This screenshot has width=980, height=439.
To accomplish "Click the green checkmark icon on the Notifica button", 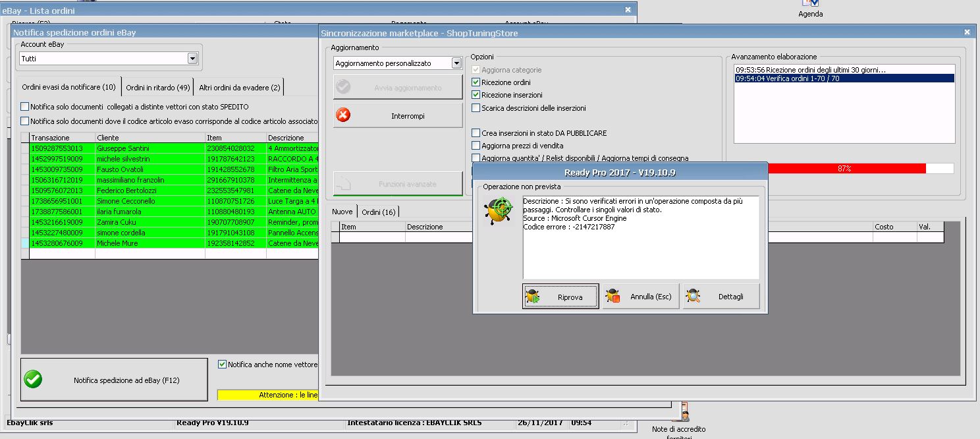I will pyautogui.click(x=33, y=380).
